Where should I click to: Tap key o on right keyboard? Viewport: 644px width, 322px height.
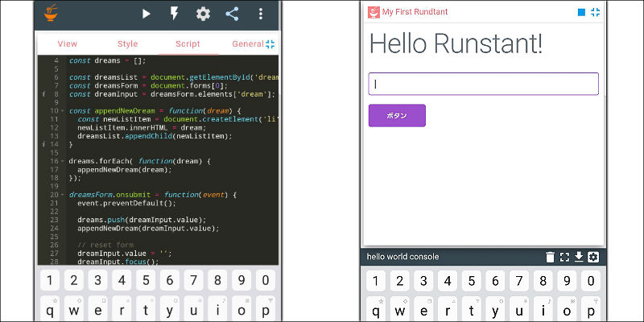567,309
